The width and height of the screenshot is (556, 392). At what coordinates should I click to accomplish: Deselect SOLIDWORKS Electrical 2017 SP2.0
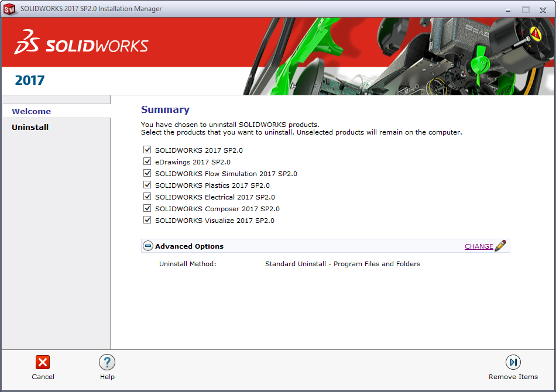pos(147,197)
